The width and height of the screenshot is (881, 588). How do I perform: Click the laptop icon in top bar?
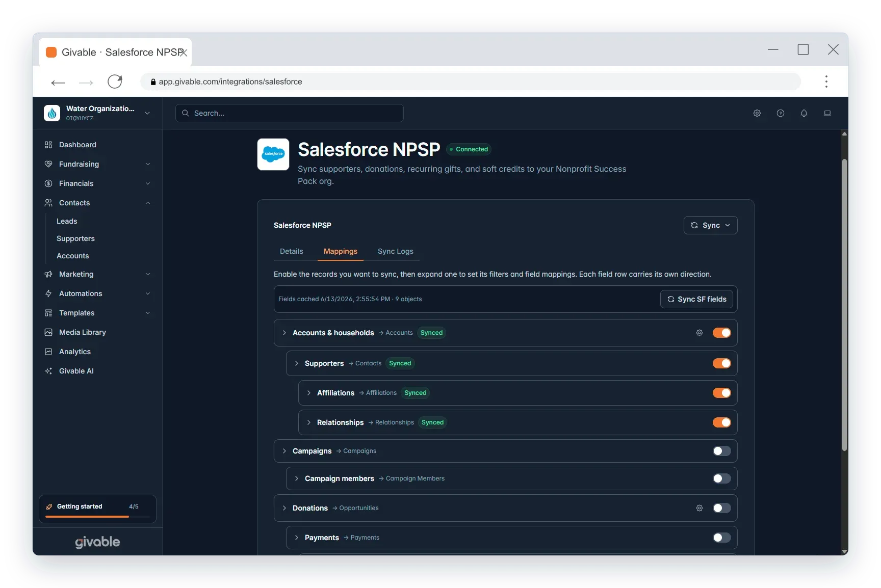coord(827,113)
